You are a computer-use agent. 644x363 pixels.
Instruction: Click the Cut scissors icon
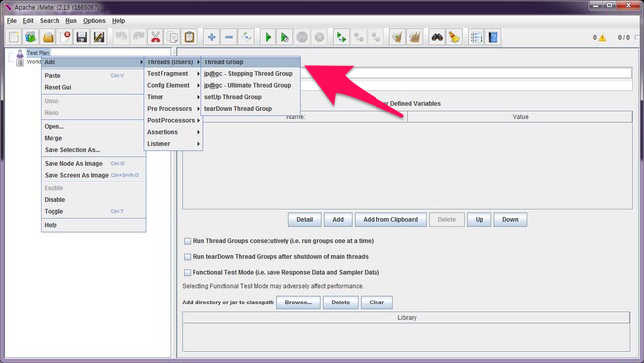click(x=156, y=37)
